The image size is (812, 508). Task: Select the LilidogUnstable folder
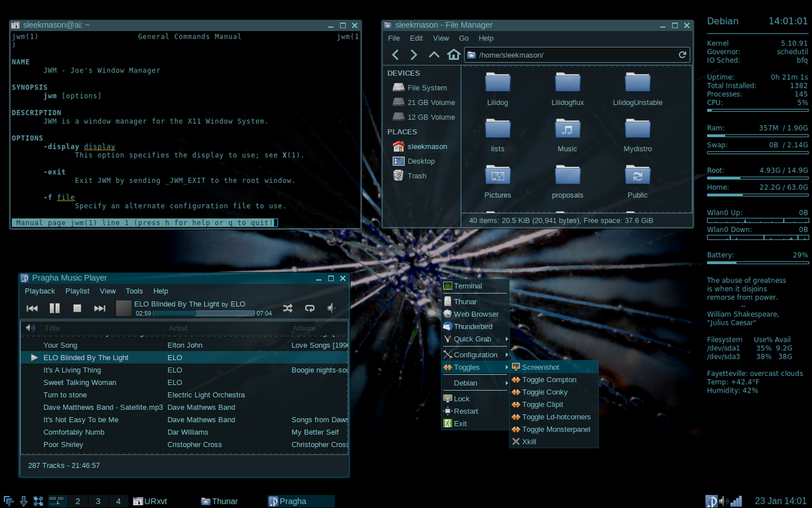tap(638, 89)
